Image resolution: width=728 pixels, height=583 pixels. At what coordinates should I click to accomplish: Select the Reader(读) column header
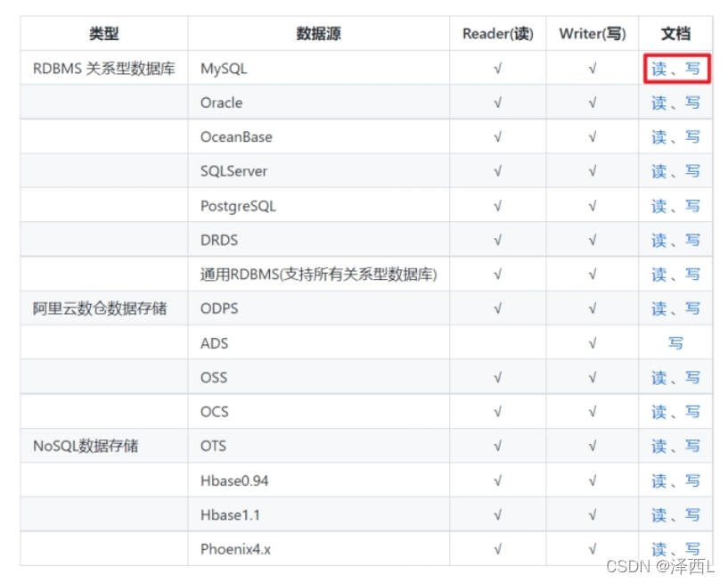tap(498, 34)
